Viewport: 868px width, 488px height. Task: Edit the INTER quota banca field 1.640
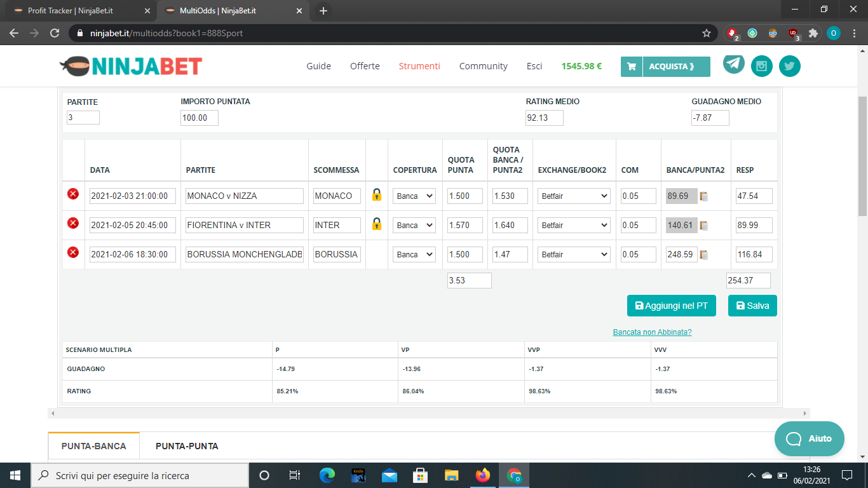(x=510, y=225)
